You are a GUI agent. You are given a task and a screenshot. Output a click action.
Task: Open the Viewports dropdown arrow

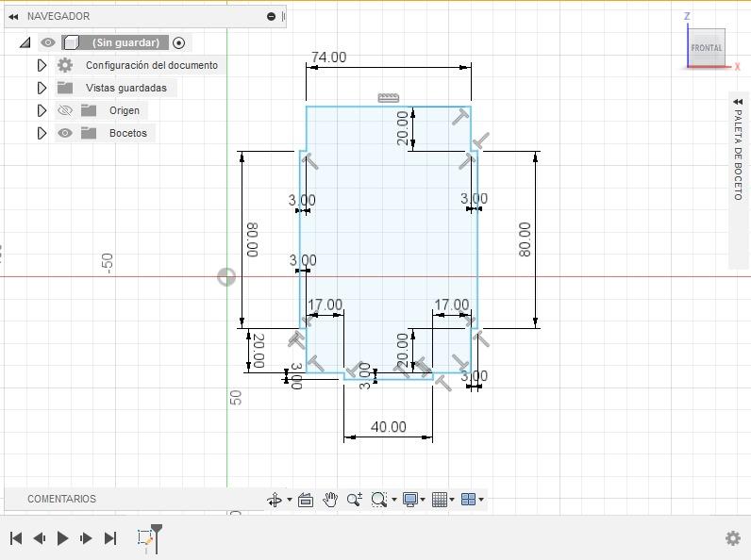tap(481, 500)
